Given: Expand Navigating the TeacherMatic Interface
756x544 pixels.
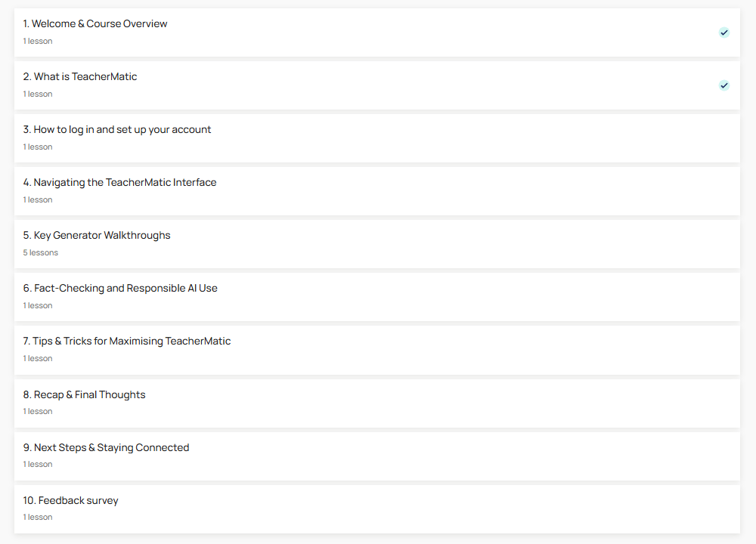Looking at the screenshot, I should (x=120, y=182).
